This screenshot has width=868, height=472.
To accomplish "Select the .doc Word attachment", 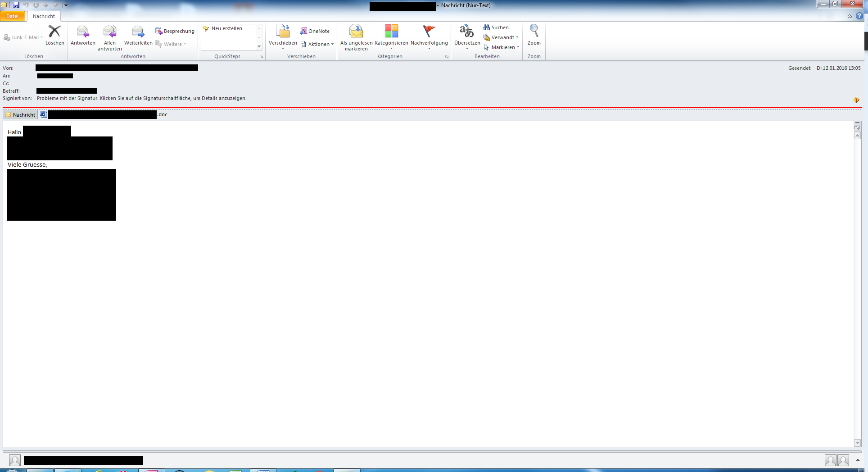I will click(104, 115).
